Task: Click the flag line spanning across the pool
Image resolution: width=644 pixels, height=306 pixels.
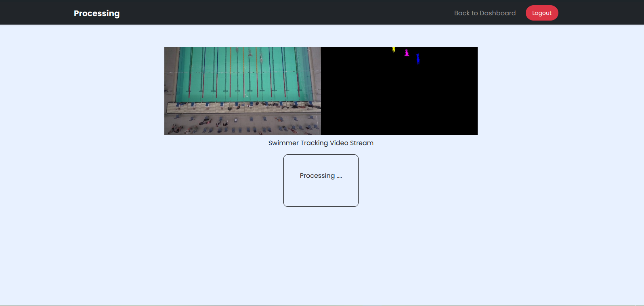Action: [242, 73]
